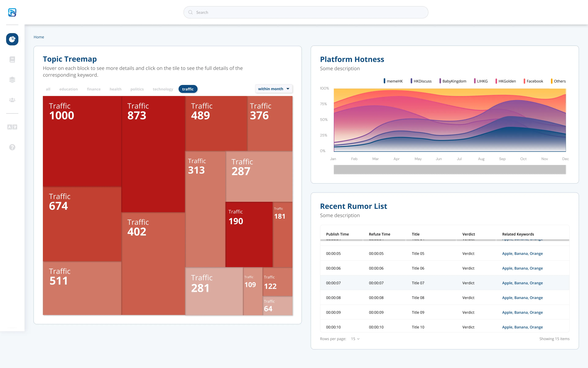Open the Traffic 281 treemap tile
Viewport: 588px width, 368px height.
(214, 291)
